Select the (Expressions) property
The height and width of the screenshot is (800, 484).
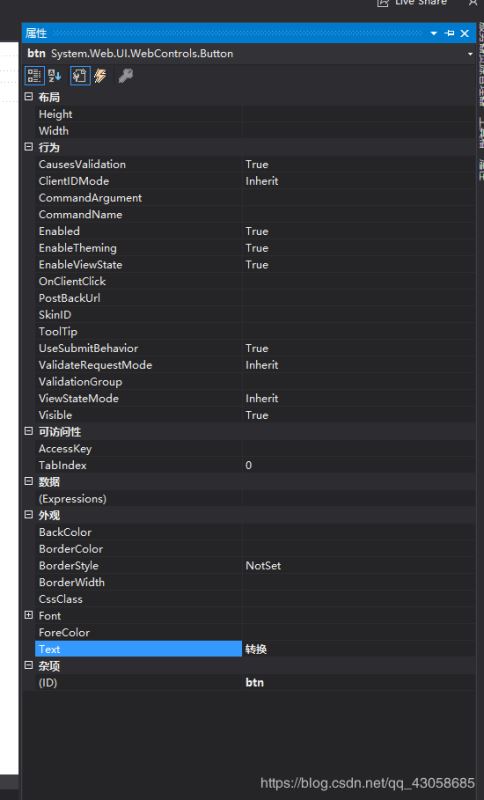(x=73, y=499)
